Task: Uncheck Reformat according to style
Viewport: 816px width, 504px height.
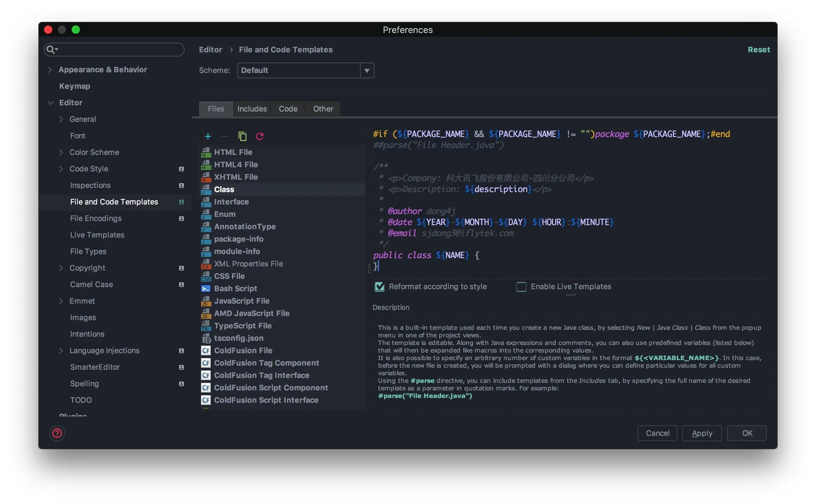Action: point(379,286)
